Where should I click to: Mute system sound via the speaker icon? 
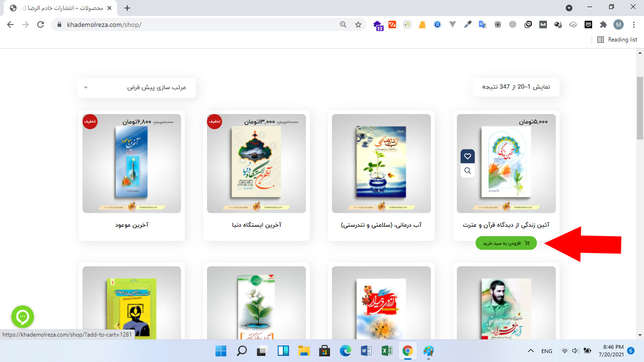[x=575, y=351]
